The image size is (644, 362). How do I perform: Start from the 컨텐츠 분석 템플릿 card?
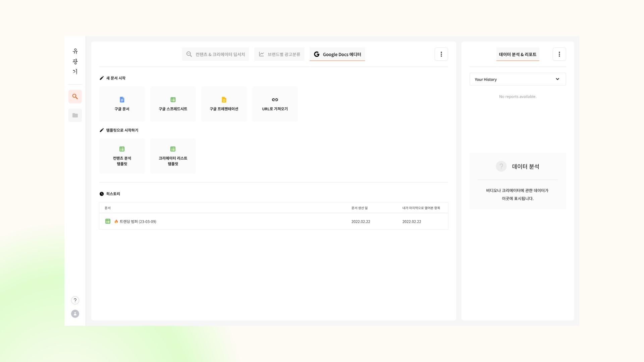122,156
